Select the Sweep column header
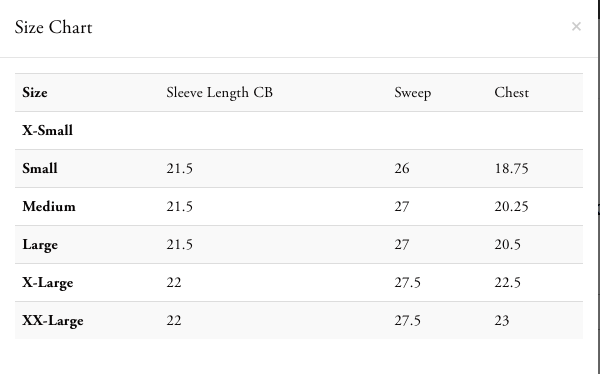 pyautogui.click(x=412, y=93)
